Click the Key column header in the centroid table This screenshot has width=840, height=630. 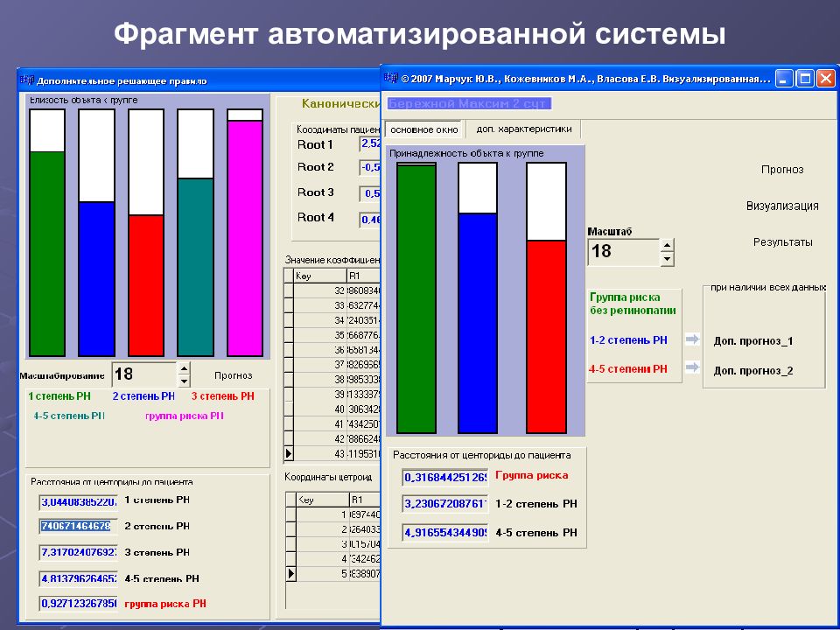click(x=323, y=500)
